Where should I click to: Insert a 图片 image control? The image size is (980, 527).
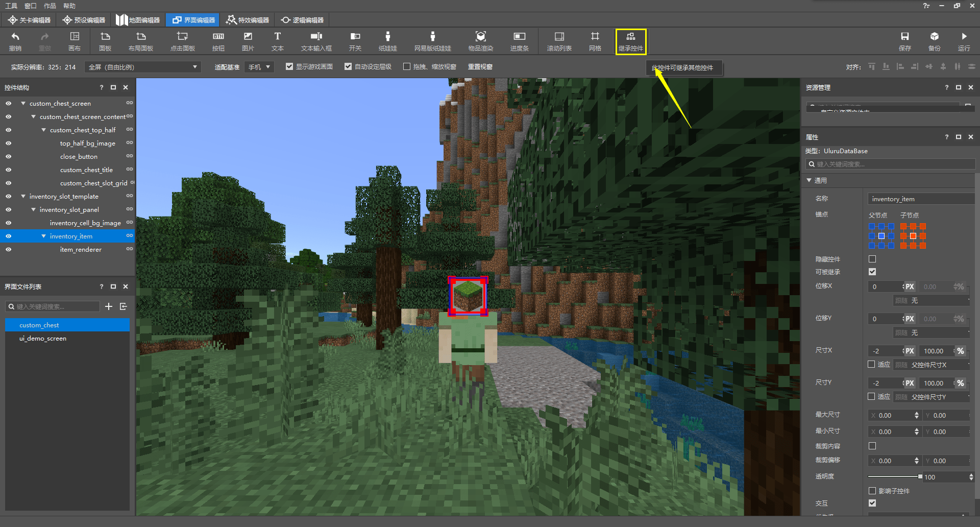[248, 41]
